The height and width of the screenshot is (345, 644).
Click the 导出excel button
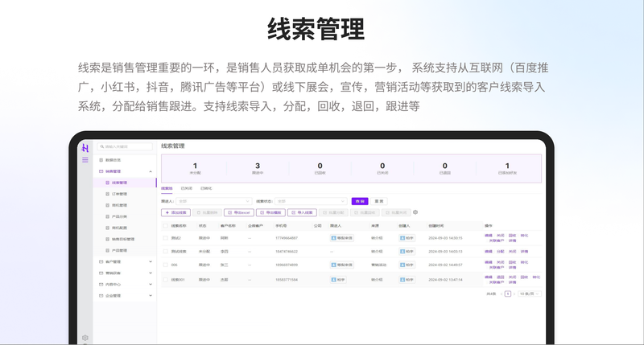coord(240,212)
